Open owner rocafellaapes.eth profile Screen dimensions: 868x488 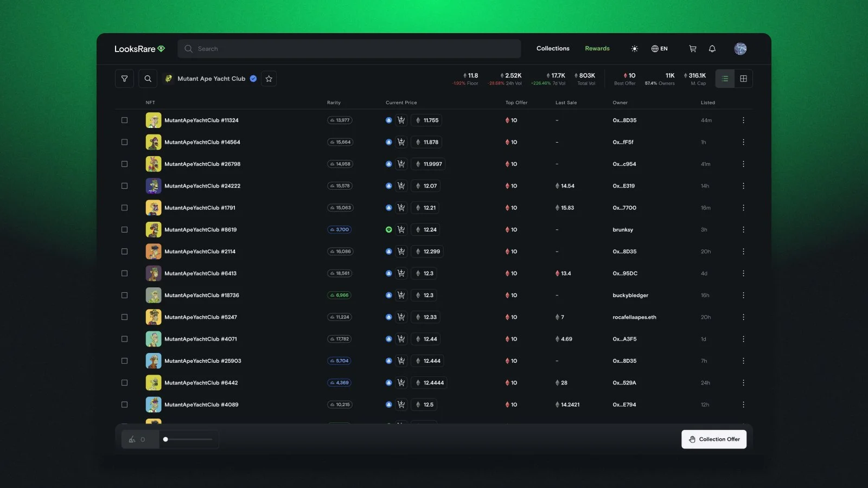point(634,317)
